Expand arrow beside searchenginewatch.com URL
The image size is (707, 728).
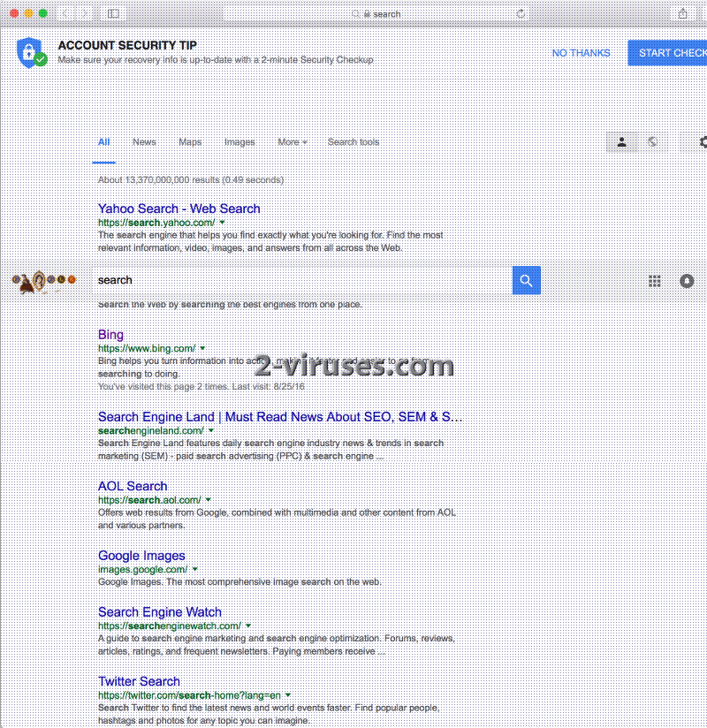point(248,626)
